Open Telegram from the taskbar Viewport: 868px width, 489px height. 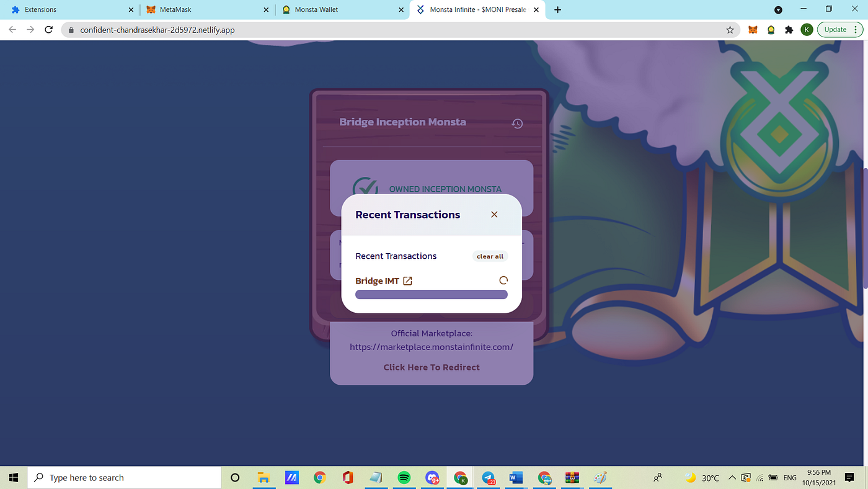[x=489, y=478]
